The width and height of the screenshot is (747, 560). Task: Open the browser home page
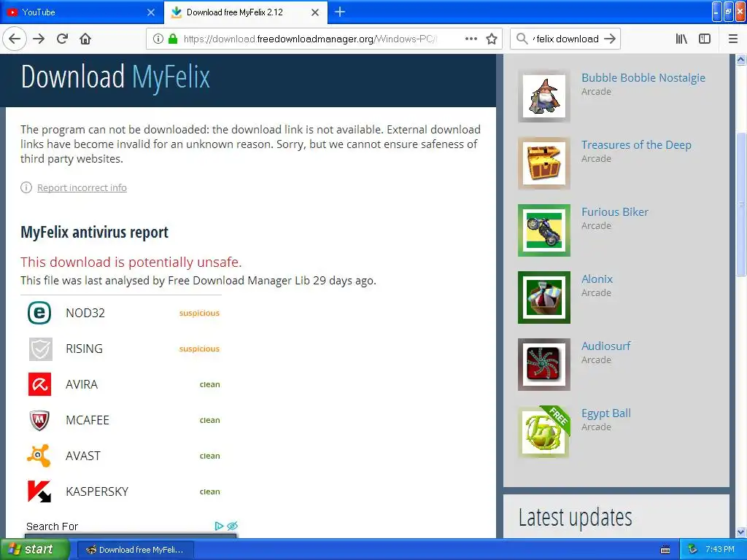[85, 39]
